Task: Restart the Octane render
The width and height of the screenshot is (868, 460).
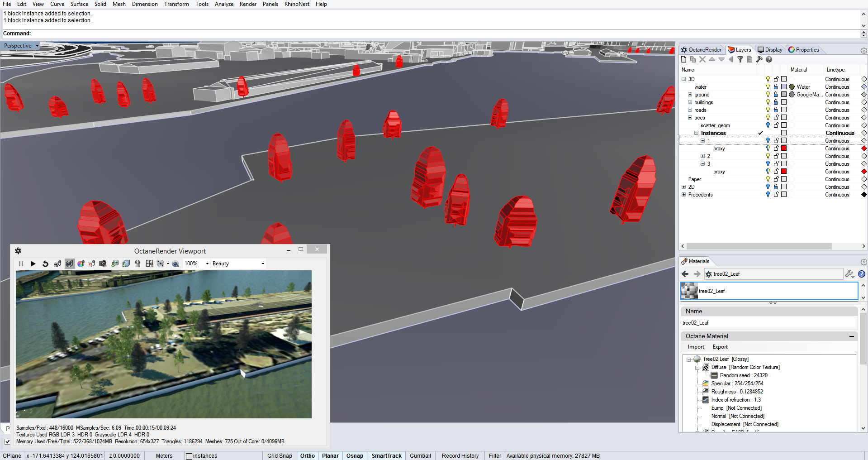Action: (45, 264)
